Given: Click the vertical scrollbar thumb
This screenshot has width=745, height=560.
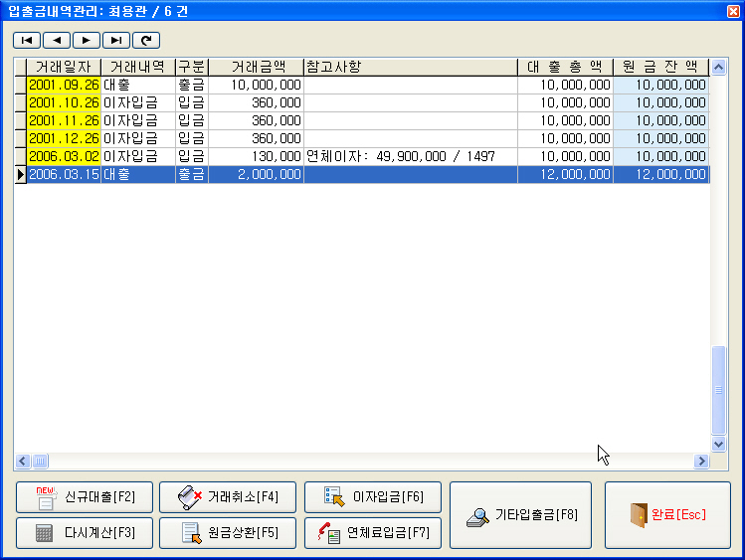Looking at the screenshot, I should (x=718, y=390).
